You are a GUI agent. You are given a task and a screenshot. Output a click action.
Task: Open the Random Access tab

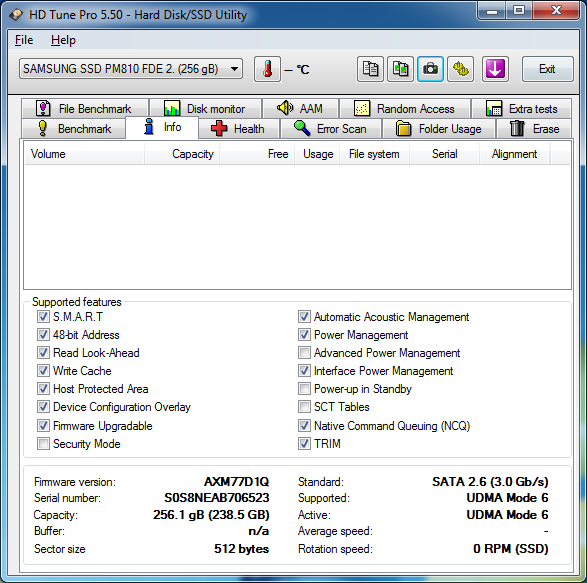(405, 109)
